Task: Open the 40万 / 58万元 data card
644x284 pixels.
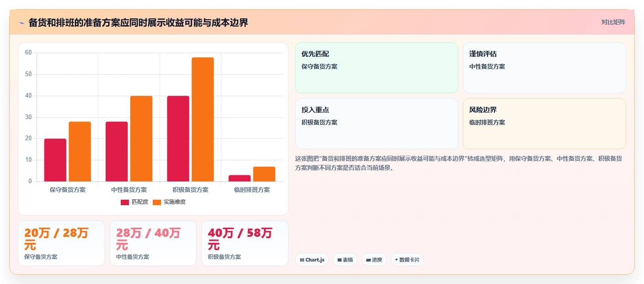Action: tap(245, 243)
